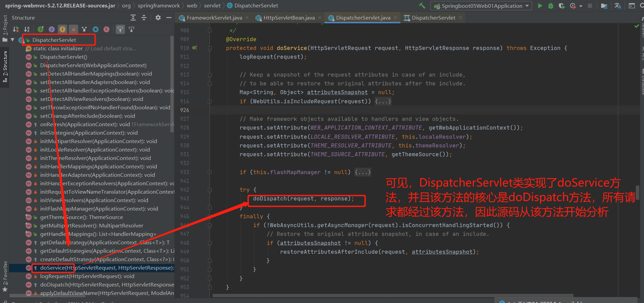Collapse all nodes in Structure panel
Screen dimensions: 644x303
144,18
